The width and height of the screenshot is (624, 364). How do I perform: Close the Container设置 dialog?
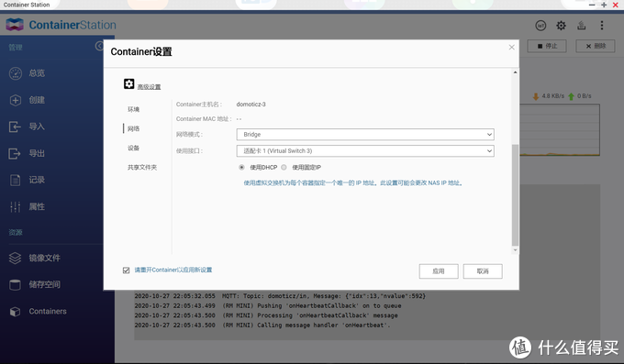coord(511,48)
